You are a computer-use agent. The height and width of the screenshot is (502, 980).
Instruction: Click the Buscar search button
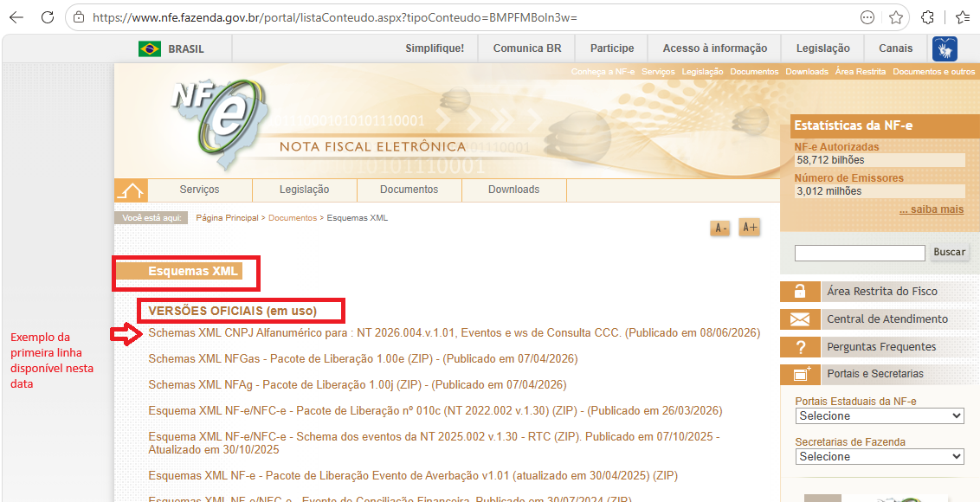(x=950, y=253)
